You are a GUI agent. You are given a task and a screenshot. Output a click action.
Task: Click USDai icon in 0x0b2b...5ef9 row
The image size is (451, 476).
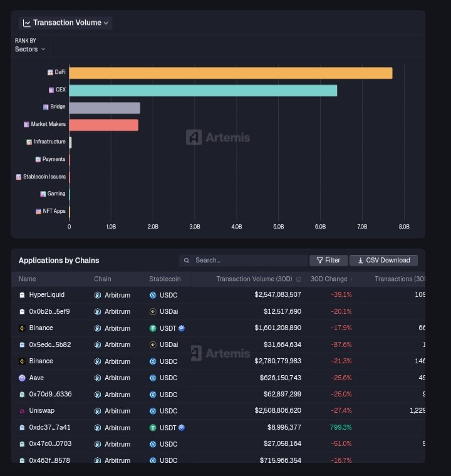point(153,311)
